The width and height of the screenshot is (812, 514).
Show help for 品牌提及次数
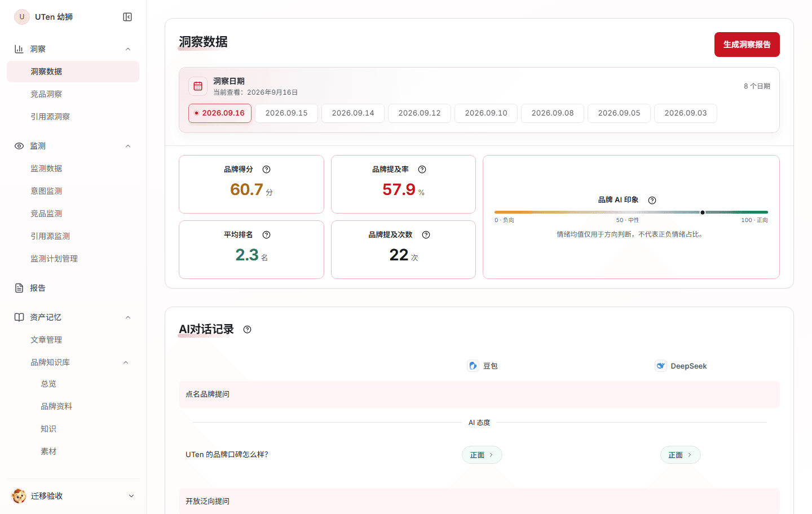[x=426, y=234]
